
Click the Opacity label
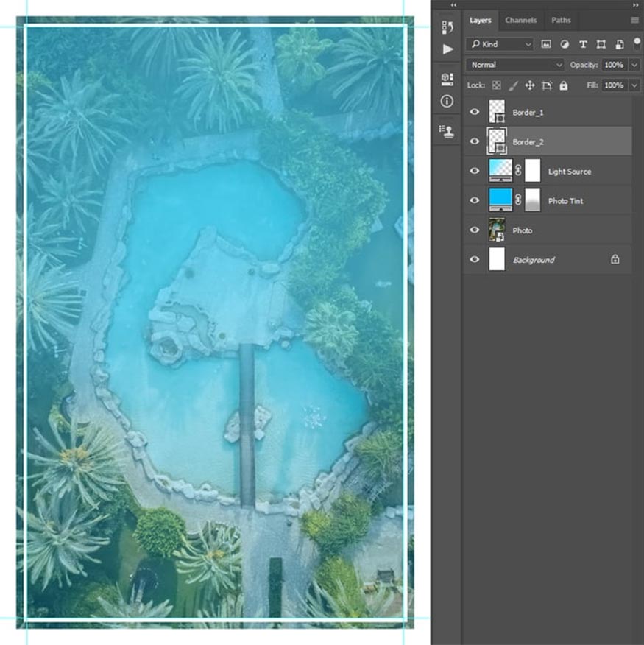point(584,65)
